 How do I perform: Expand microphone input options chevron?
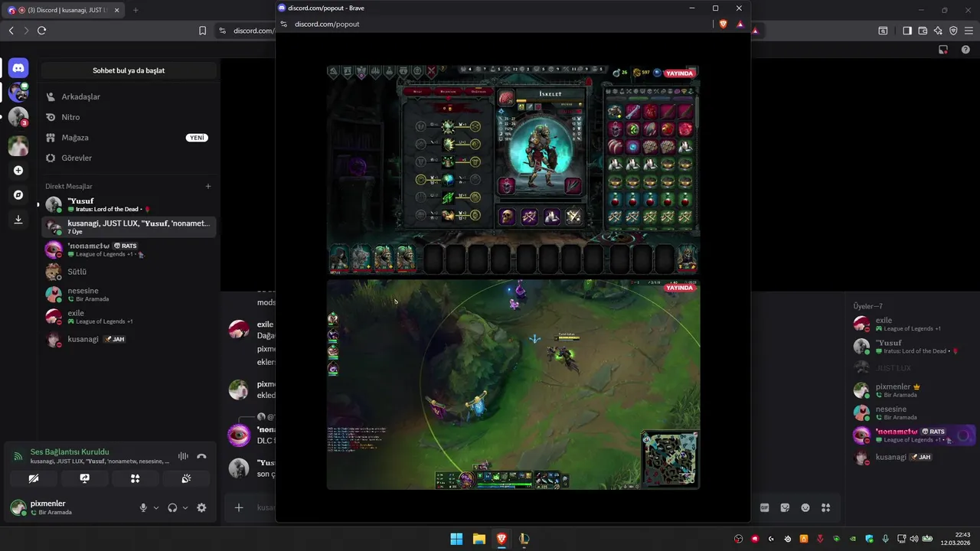click(156, 507)
